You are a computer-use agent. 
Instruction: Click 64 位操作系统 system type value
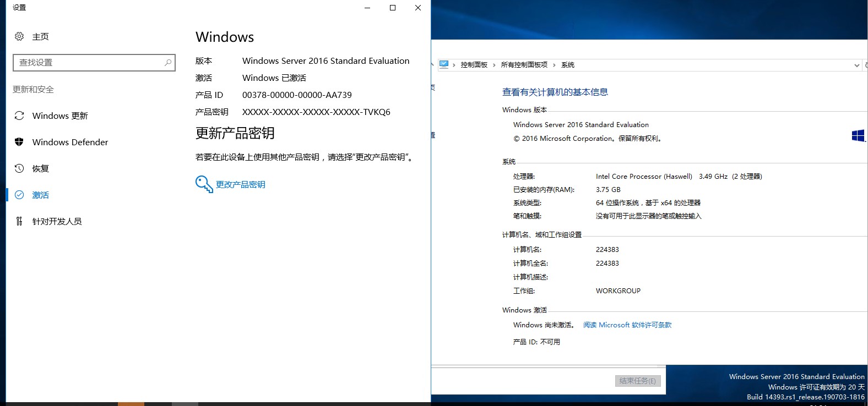tap(648, 203)
